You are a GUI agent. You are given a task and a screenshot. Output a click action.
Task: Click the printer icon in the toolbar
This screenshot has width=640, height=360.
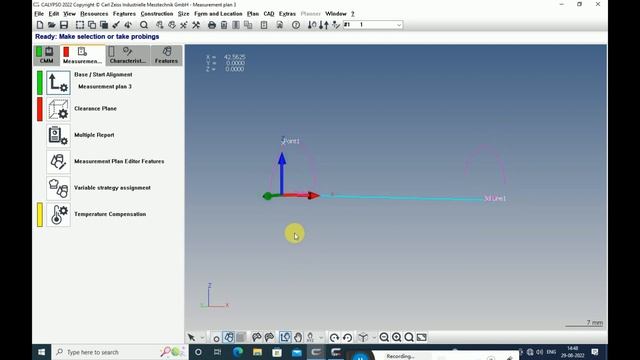tap(211, 25)
